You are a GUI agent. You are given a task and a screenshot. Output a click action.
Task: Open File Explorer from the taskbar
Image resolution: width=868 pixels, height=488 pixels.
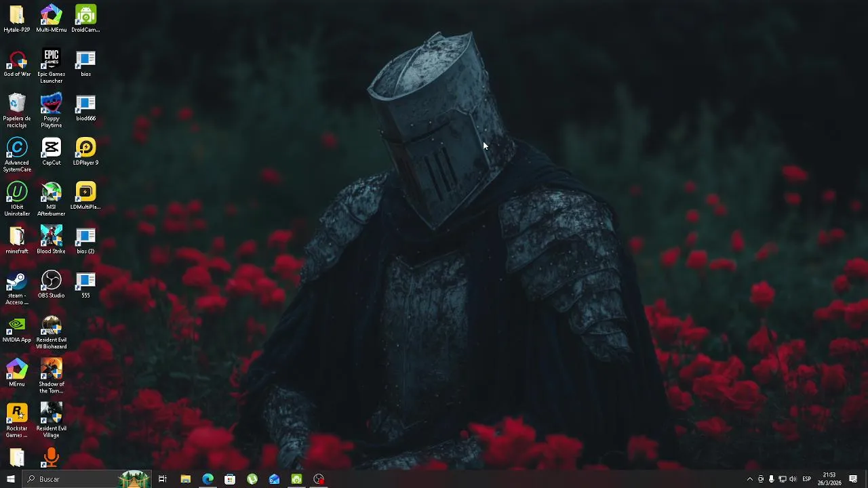[x=185, y=479]
